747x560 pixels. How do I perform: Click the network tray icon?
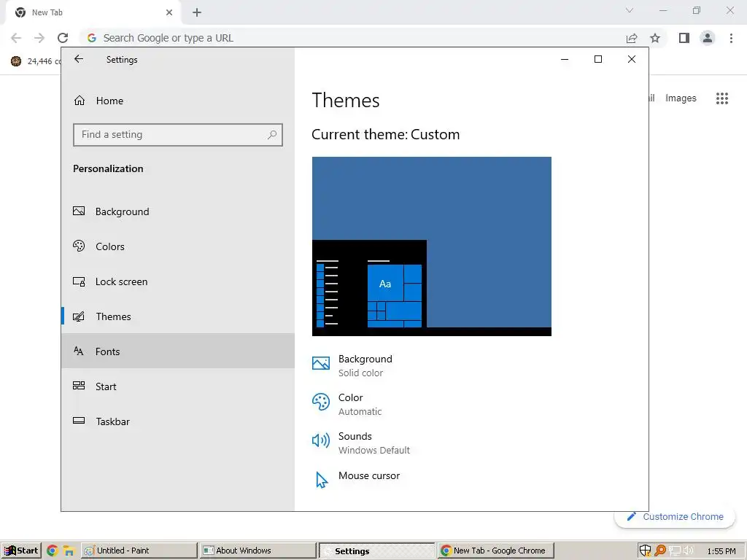point(675,551)
